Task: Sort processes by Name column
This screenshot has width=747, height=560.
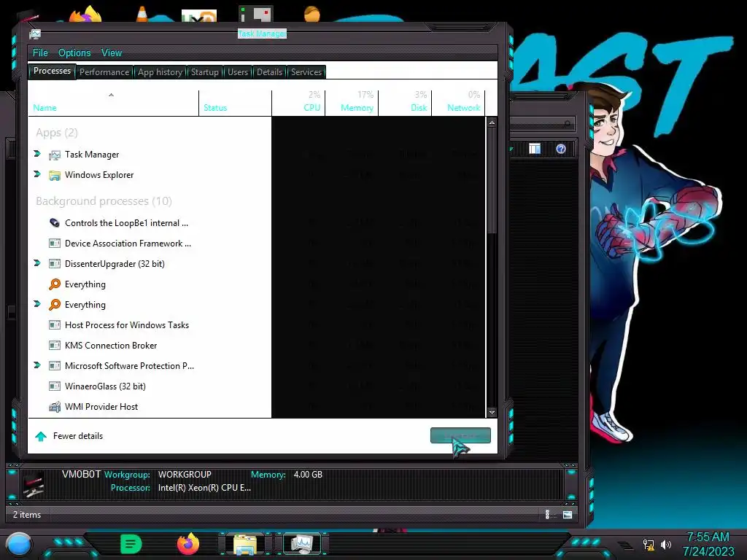Action: tap(113, 103)
